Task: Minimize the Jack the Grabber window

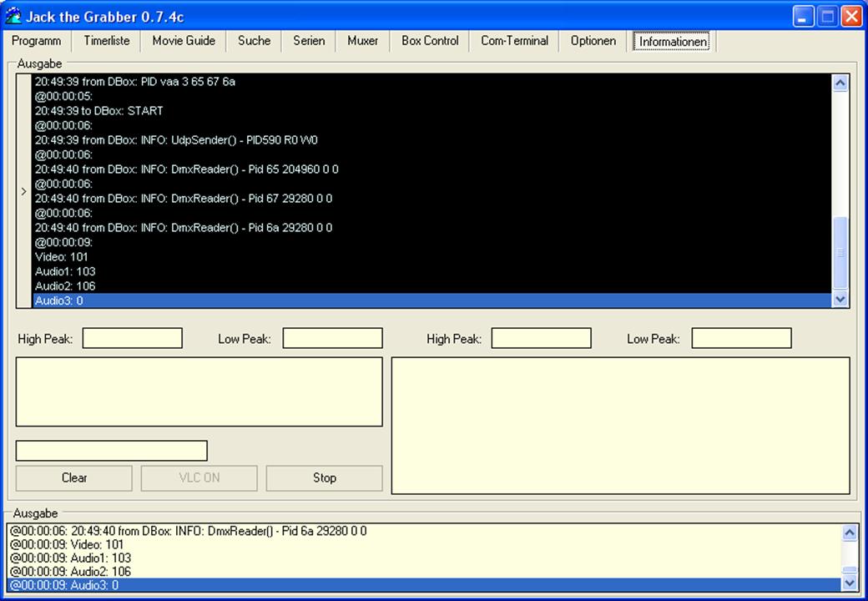Action: (803, 17)
